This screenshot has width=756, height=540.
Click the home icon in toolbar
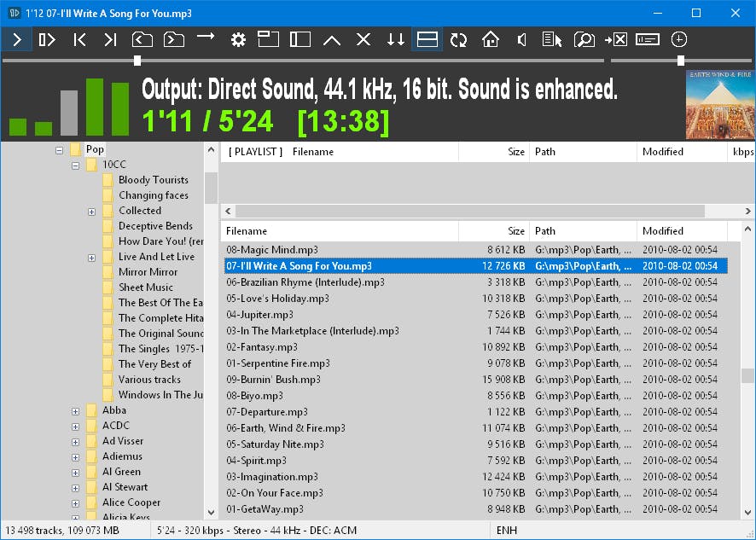coord(490,39)
